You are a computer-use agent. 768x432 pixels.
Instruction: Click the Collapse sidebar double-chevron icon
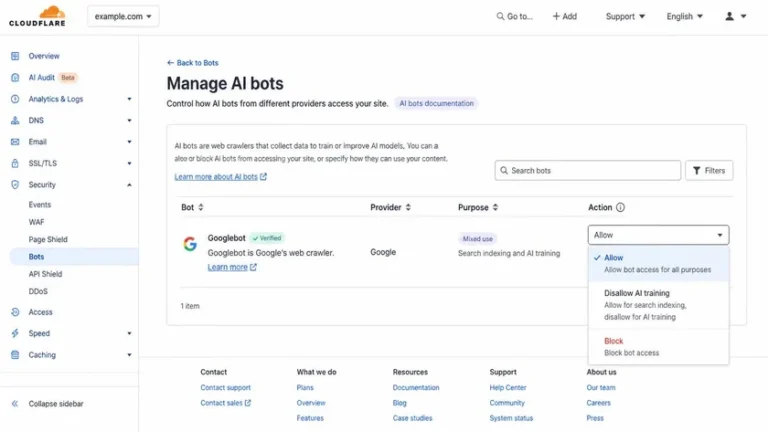click(15, 404)
